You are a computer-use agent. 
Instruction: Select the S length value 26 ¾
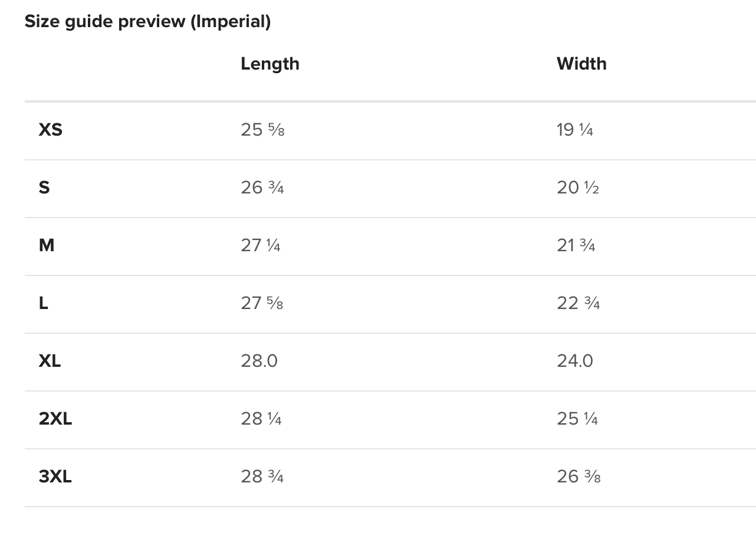pyautogui.click(x=262, y=188)
